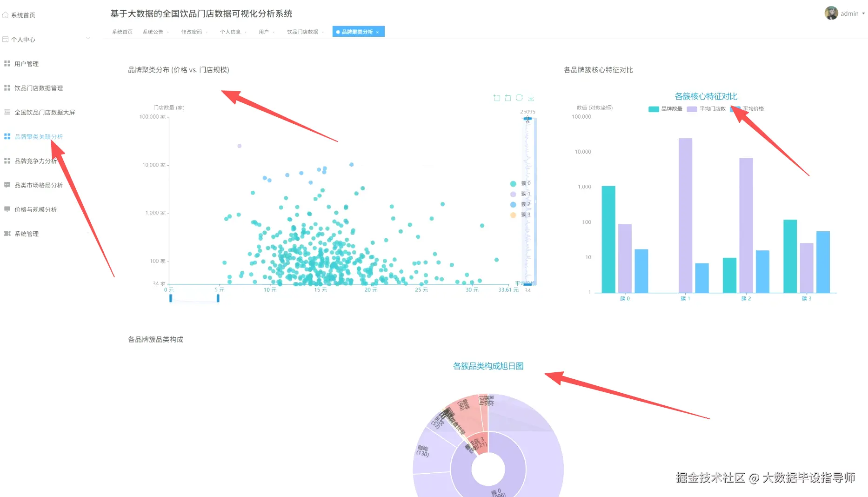This screenshot has height=497, width=868.
Task: Click the grid icon beside 品牌竞争力分析
Action: [7, 161]
